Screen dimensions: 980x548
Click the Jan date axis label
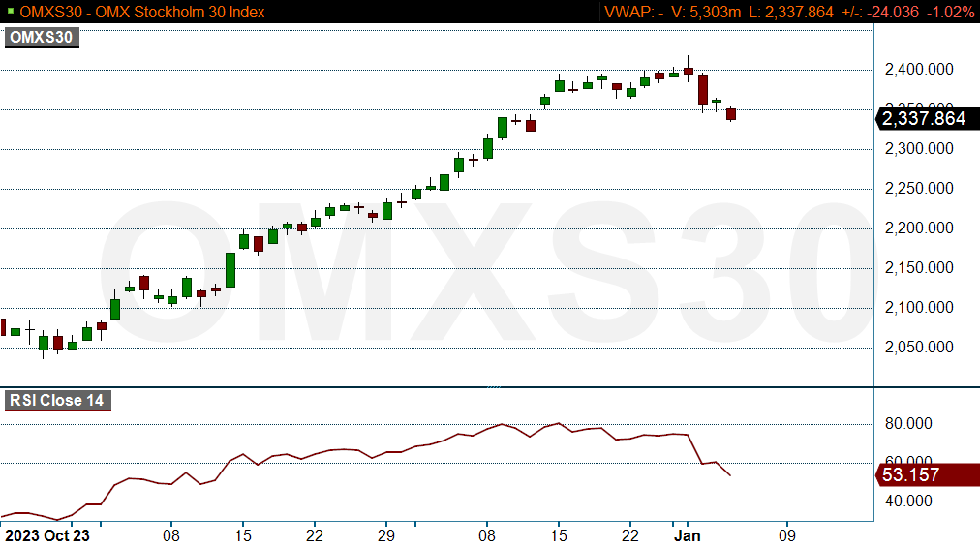[x=687, y=536]
